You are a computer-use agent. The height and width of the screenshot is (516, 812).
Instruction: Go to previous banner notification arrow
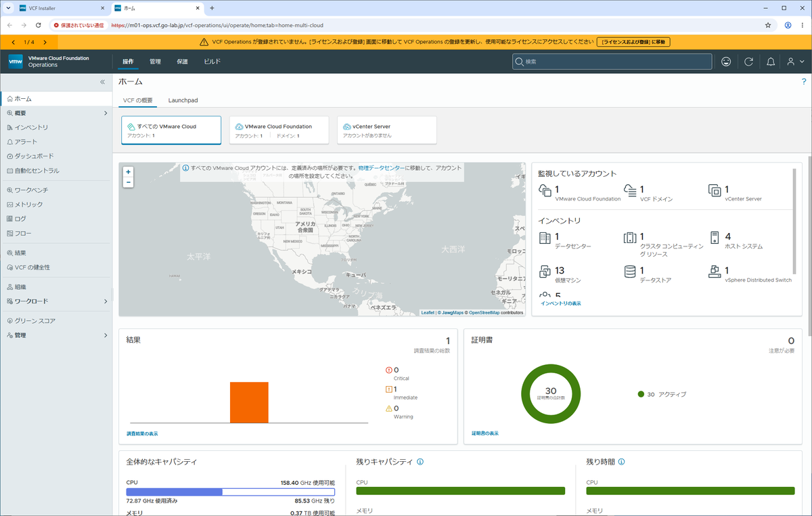click(14, 42)
